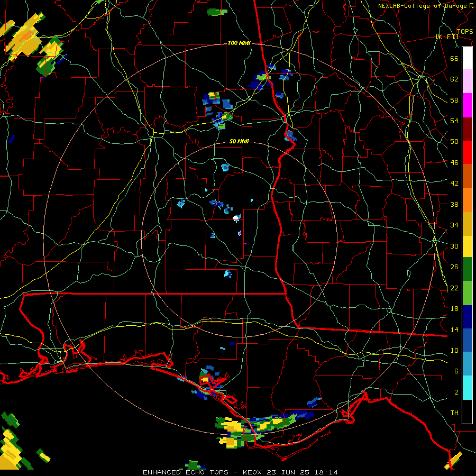Click the 2 legend value
The height and width of the screenshot is (476, 476).
(456, 392)
